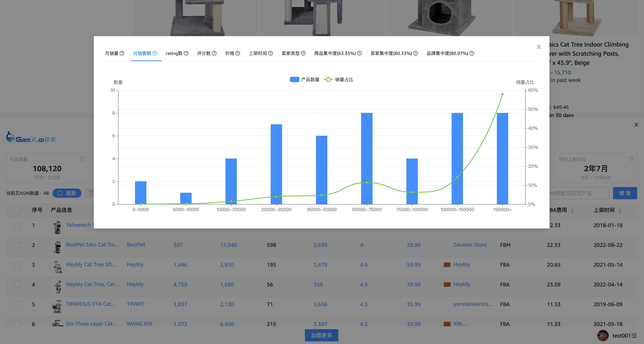This screenshot has width=644, height=344.
Task: Click help icon beside 卖家类型
Action: coord(303,53)
